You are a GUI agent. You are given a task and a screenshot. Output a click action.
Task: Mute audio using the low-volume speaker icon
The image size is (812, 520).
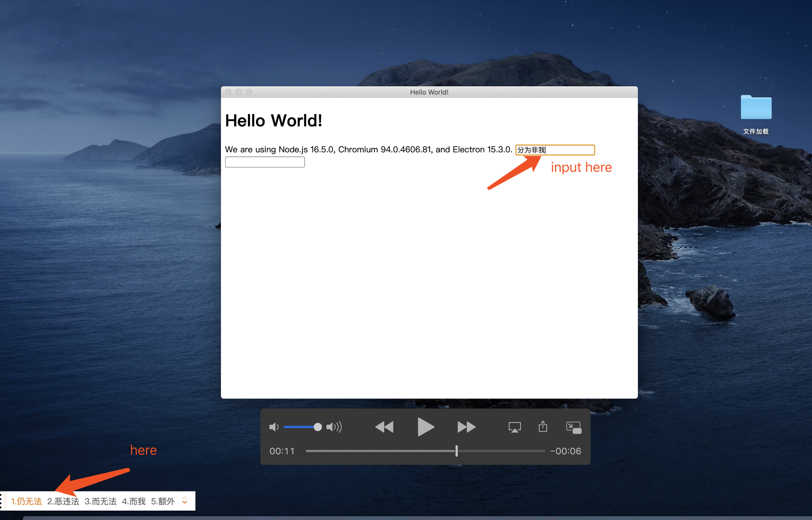[274, 427]
